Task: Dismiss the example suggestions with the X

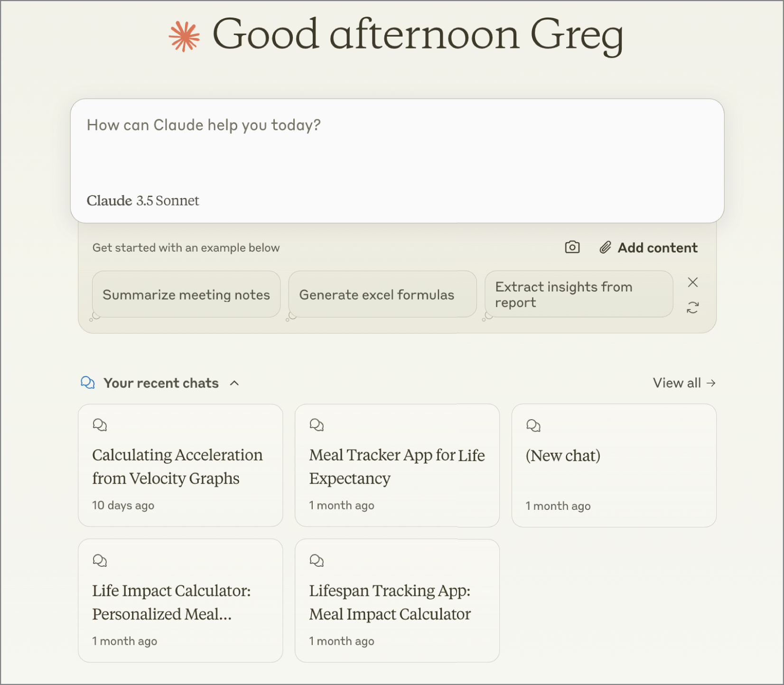Action: click(x=693, y=282)
